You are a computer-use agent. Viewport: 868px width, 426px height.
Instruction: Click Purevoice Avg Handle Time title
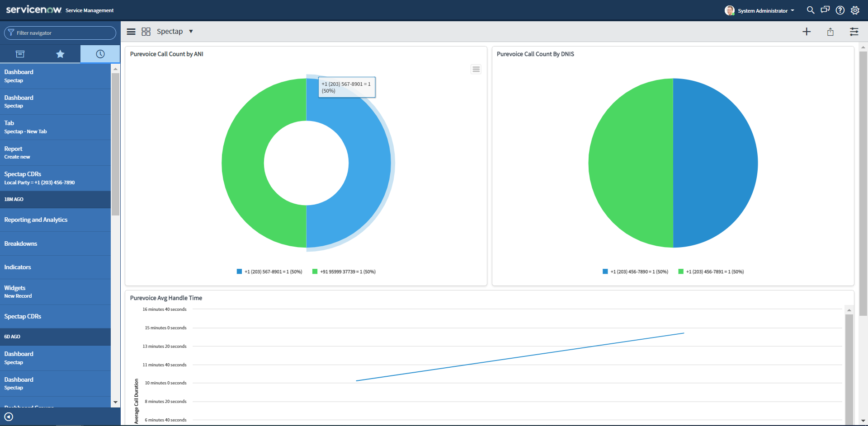166,298
